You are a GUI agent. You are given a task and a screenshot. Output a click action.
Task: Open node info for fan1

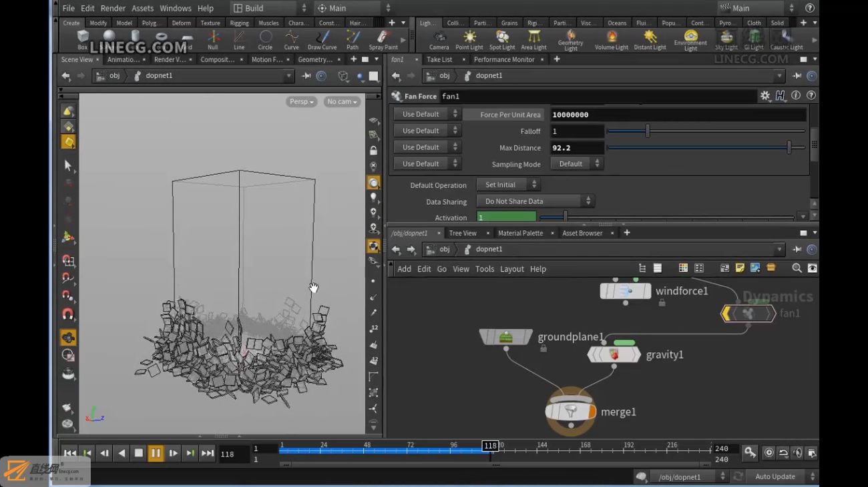[796, 96]
